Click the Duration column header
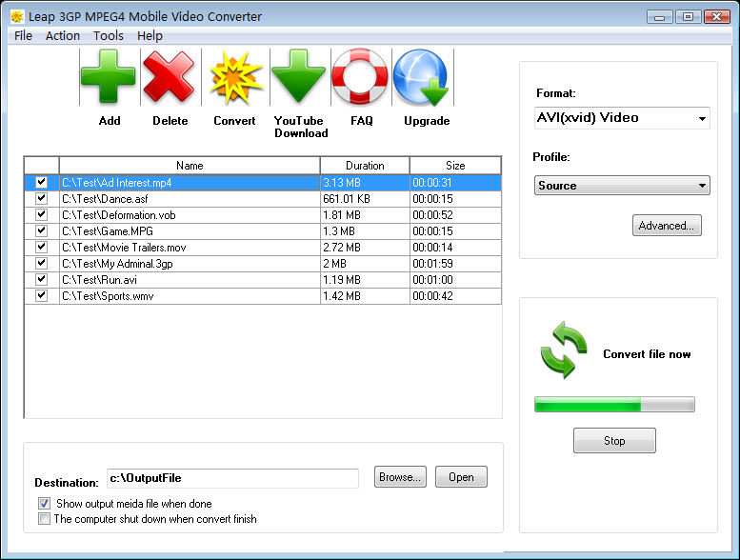This screenshot has width=740, height=560. (x=365, y=166)
